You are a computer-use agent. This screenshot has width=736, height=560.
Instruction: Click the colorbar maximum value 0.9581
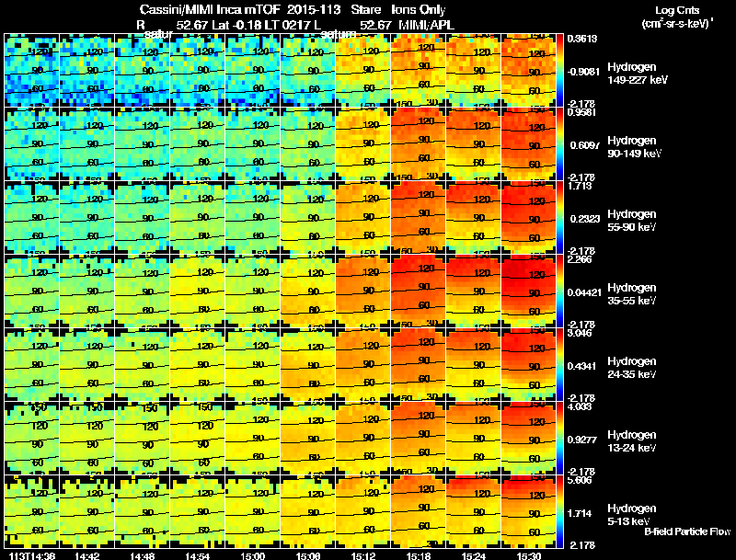coord(582,112)
